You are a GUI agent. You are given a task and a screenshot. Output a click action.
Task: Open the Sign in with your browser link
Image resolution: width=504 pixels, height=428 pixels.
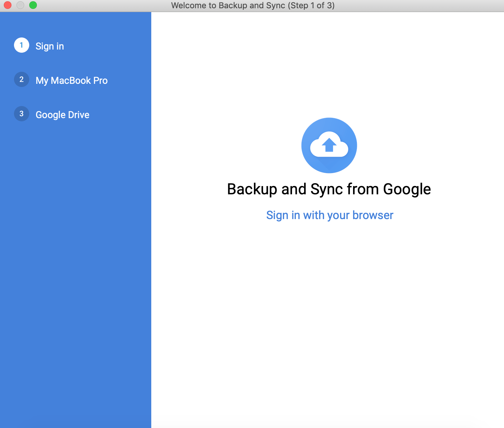pyautogui.click(x=330, y=215)
